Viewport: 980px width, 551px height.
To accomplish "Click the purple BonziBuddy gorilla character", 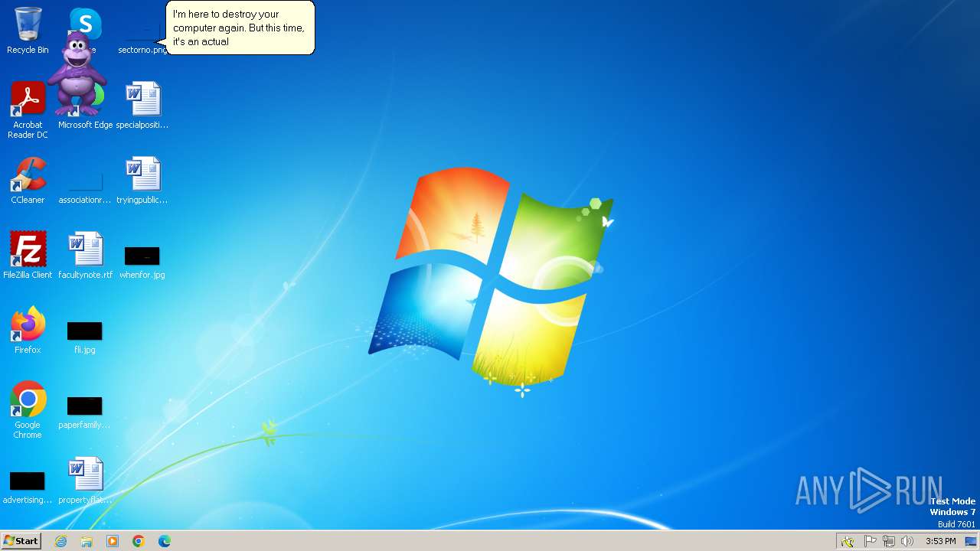I will pos(77,74).
